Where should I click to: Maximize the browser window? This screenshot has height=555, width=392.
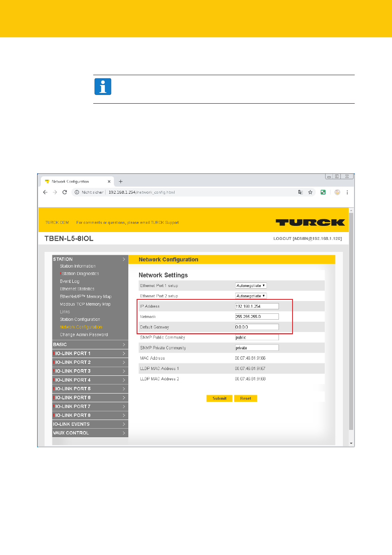click(337, 177)
